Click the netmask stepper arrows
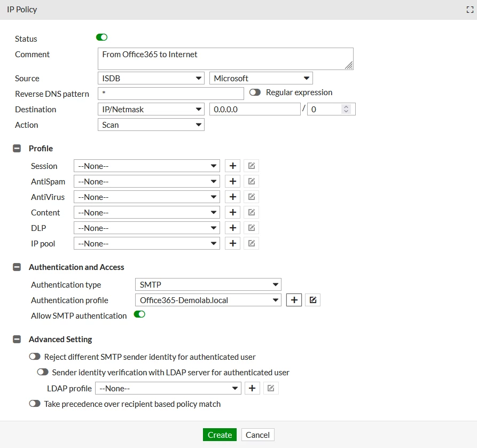477x448 pixels. coord(346,110)
